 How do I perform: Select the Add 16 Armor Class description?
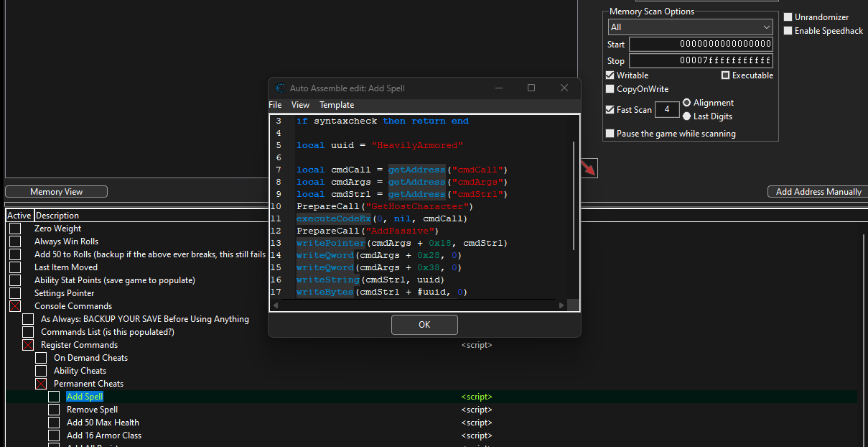tap(104, 436)
